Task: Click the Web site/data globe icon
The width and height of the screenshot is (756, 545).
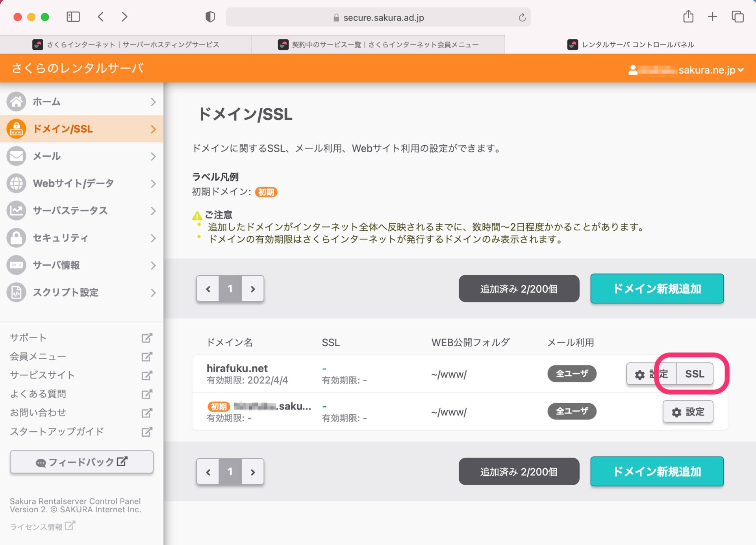Action: coord(16,183)
